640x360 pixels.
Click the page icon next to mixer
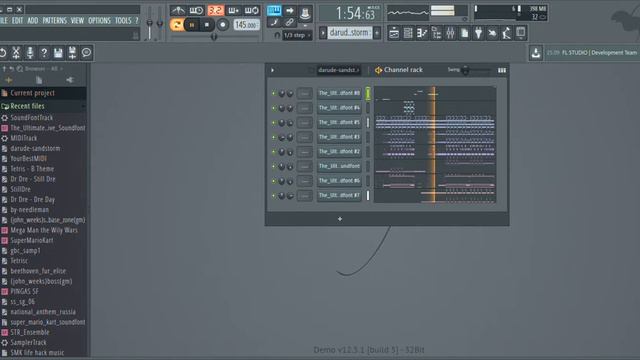click(464, 33)
